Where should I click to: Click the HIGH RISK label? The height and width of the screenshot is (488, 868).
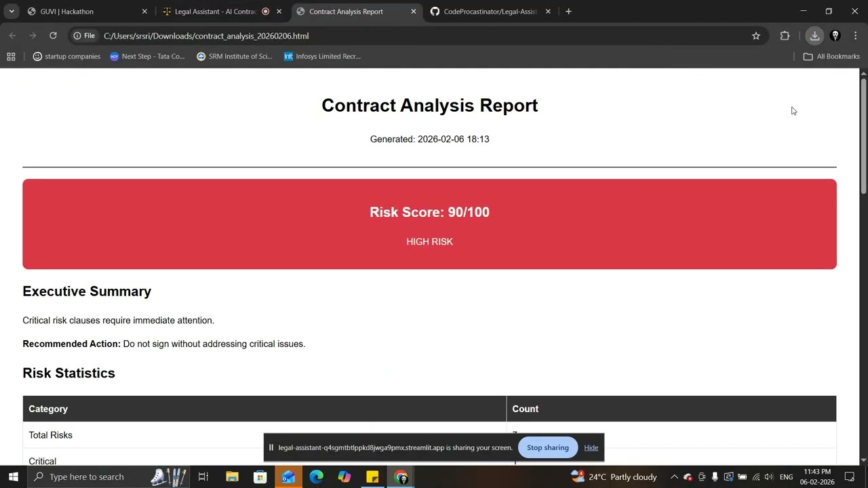tap(429, 241)
